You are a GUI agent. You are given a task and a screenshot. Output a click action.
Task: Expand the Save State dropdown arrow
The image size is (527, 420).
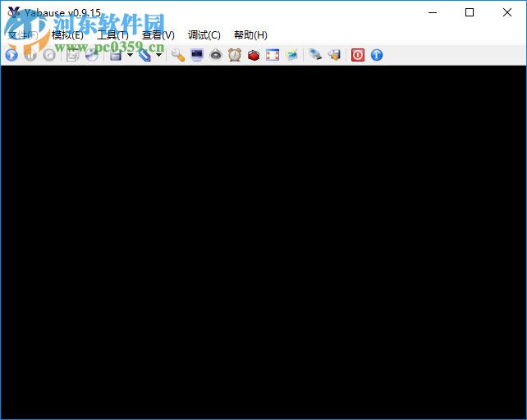click(x=130, y=55)
